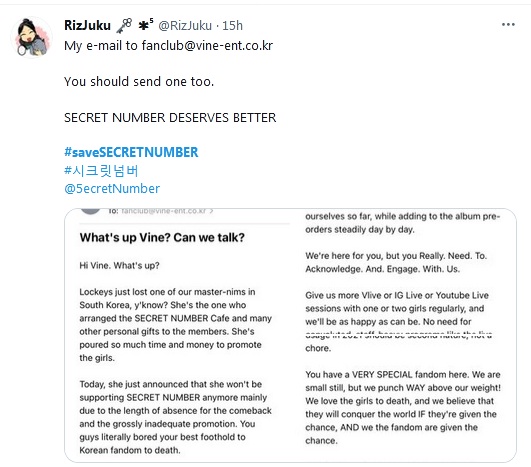Click the 15h tweet timestamp

tap(232, 25)
